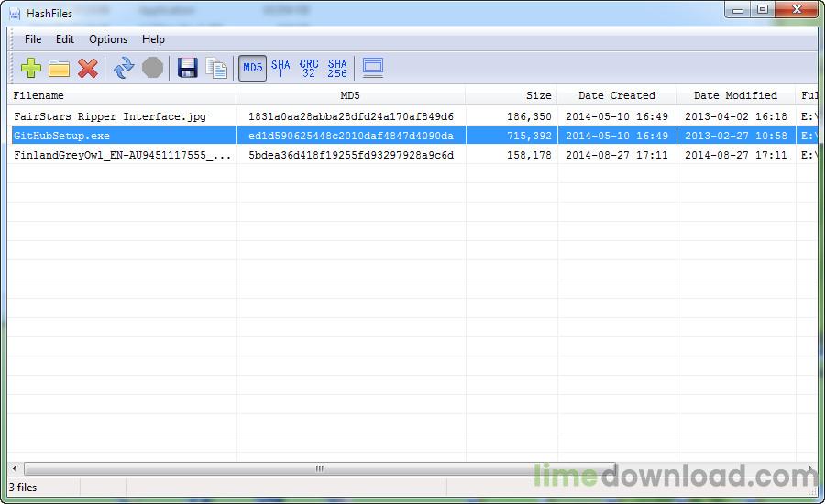Toggle the SHA 1 hash button

click(x=280, y=69)
